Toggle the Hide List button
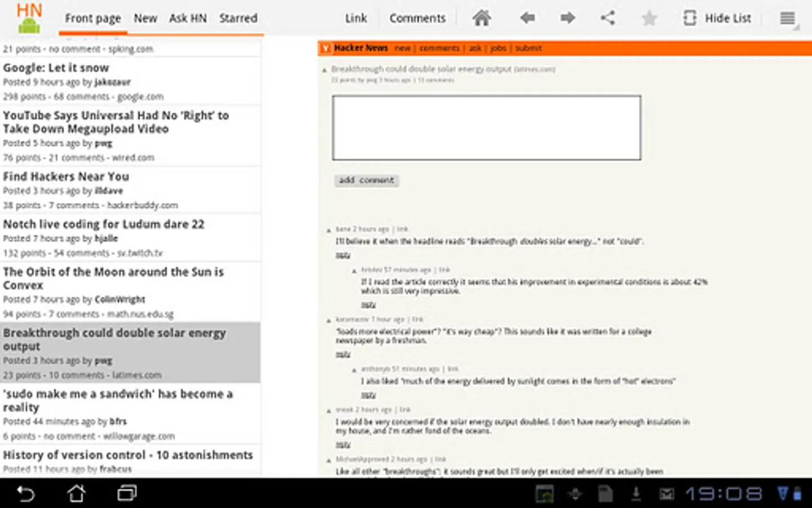 coord(717,18)
